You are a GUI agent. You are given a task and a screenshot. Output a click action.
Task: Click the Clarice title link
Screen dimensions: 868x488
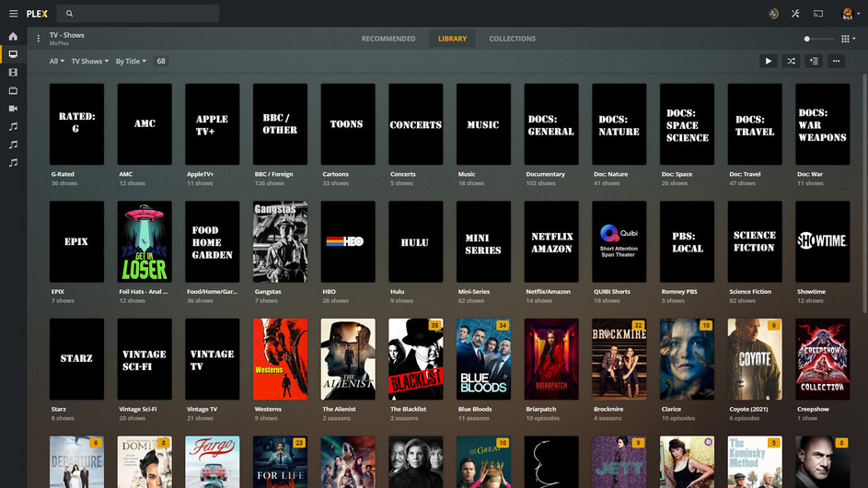[671, 409]
